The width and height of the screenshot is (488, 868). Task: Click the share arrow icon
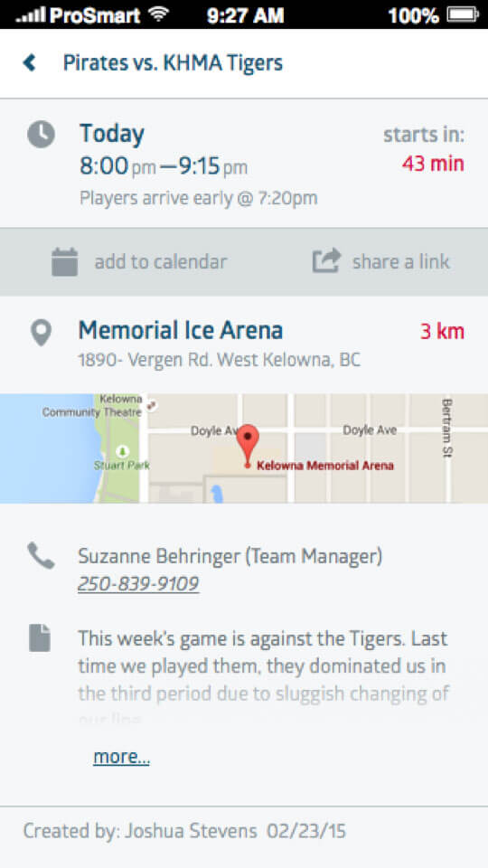click(x=326, y=260)
